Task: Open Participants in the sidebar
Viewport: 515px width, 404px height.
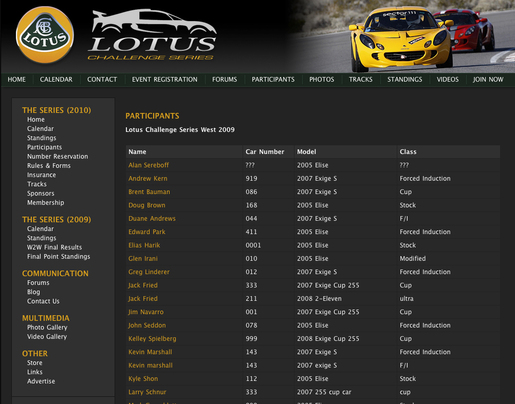Action: (x=44, y=147)
